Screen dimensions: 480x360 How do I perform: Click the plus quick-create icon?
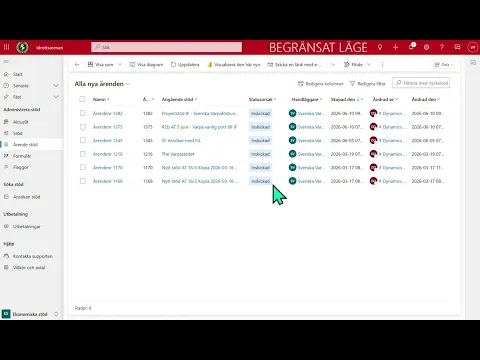pyautogui.click(x=395, y=47)
